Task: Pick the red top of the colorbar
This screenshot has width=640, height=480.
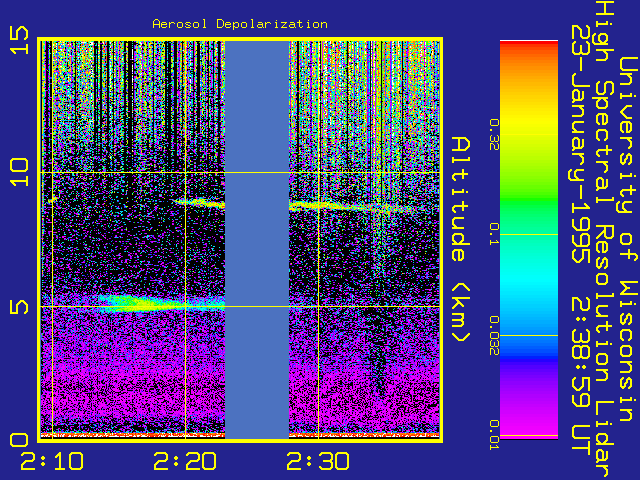Action: point(529,47)
